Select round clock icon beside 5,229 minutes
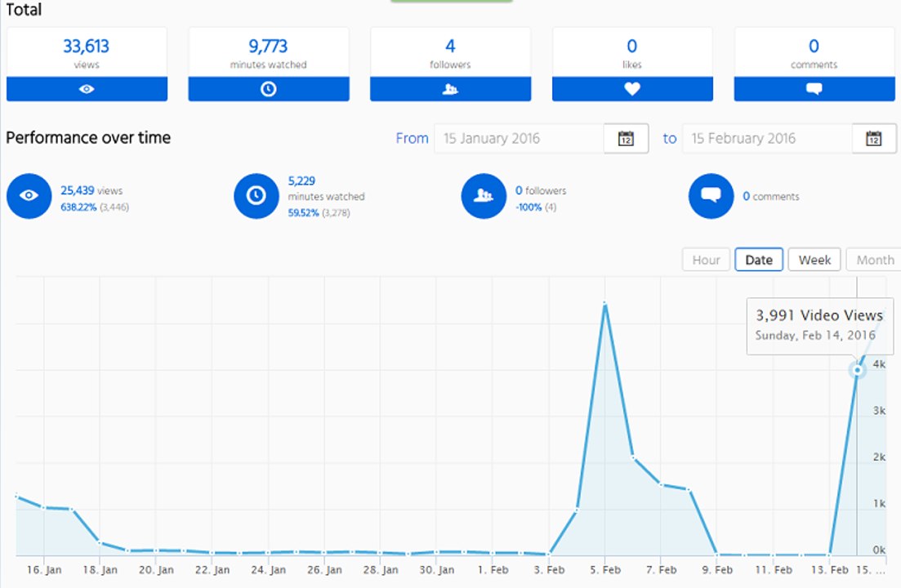Image resolution: width=901 pixels, height=588 pixels. [256, 196]
